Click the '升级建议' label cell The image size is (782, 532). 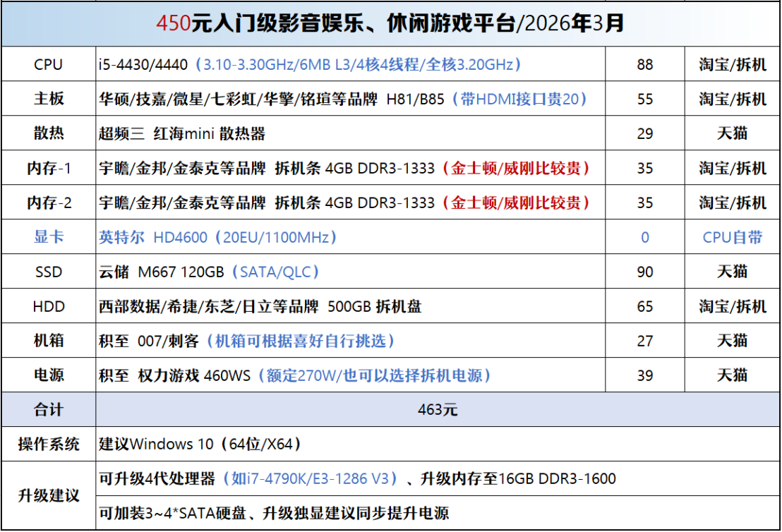click(x=49, y=495)
